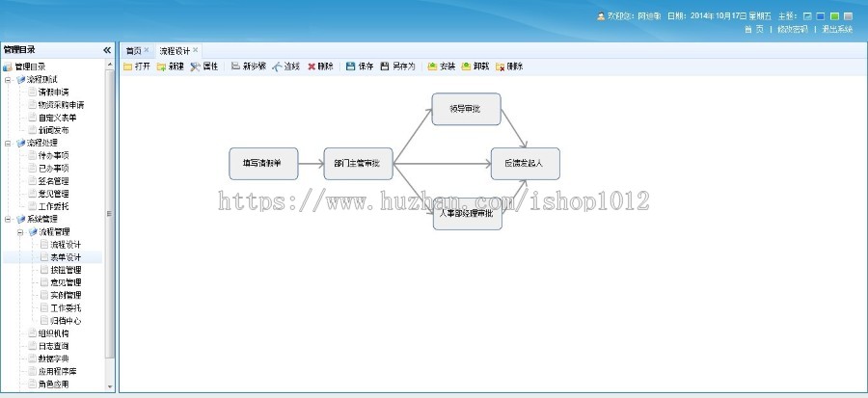Open 待办事项 in the tree
The height and width of the screenshot is (398, 868).
pos(53,155)
